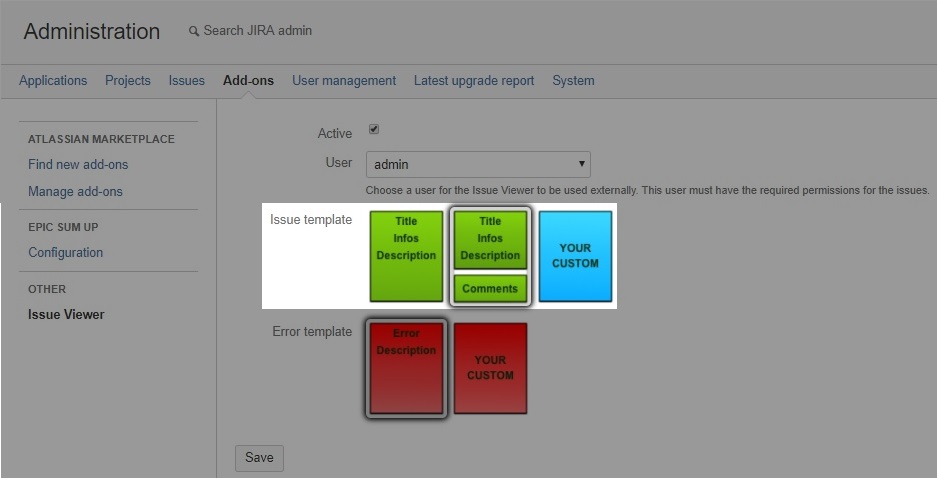Uncheck the Active checkbox
This screenshot has width=937, height=478.
coord(374,130)
